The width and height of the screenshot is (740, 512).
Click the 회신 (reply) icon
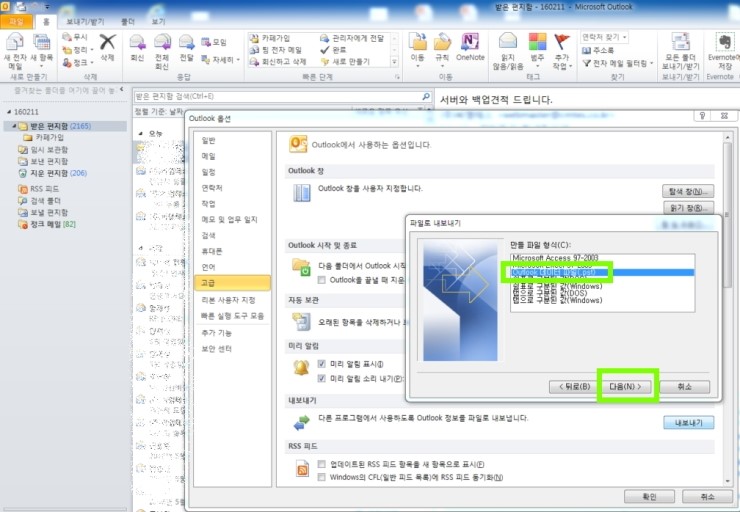(137, 42)
